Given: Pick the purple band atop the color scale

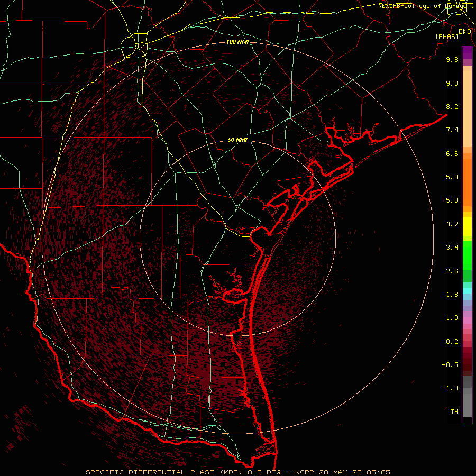Looking at the screenshot, I should (467, 53).
